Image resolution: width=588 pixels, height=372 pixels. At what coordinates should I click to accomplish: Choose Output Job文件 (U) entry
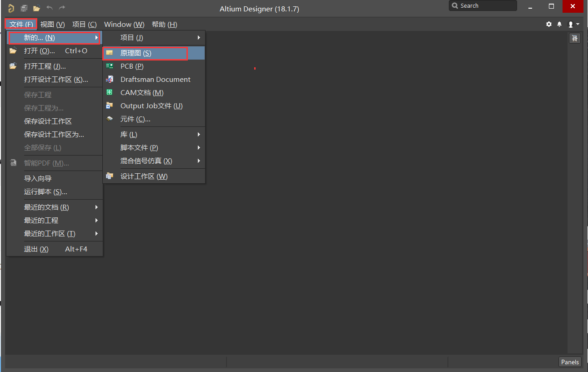coord(154,106)
